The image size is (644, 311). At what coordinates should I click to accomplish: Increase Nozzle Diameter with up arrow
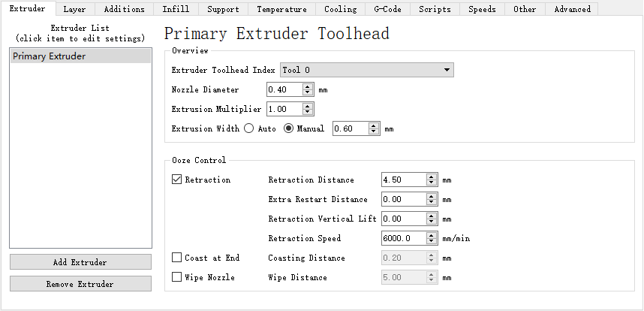pos(308,86)
